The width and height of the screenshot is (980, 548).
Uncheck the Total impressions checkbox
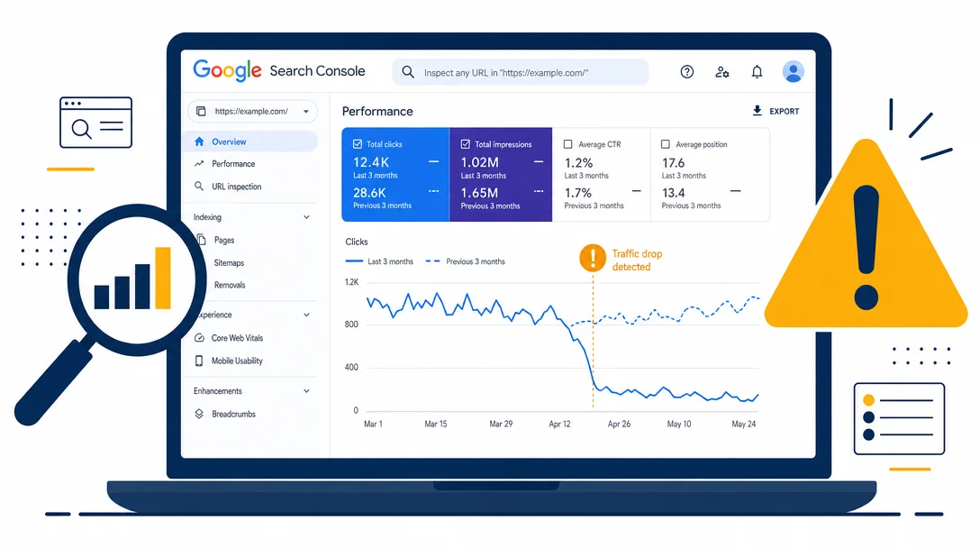click(x=466, y=144)
